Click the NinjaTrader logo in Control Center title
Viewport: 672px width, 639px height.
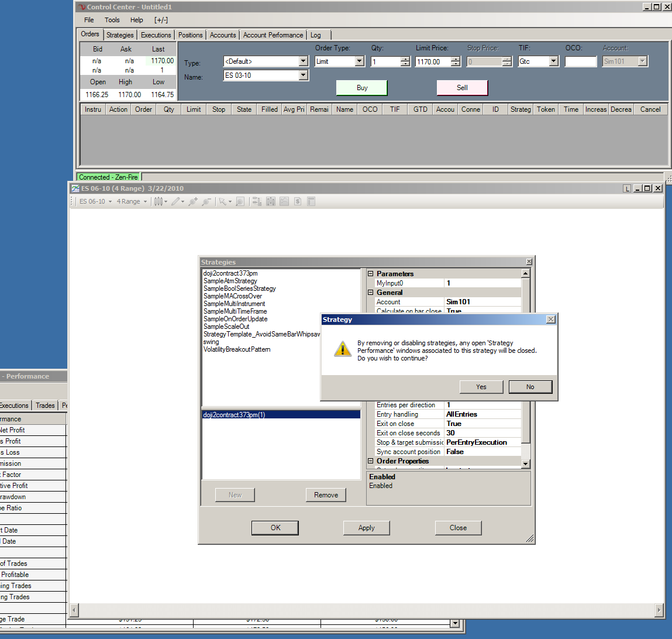(x=82, y=7)
